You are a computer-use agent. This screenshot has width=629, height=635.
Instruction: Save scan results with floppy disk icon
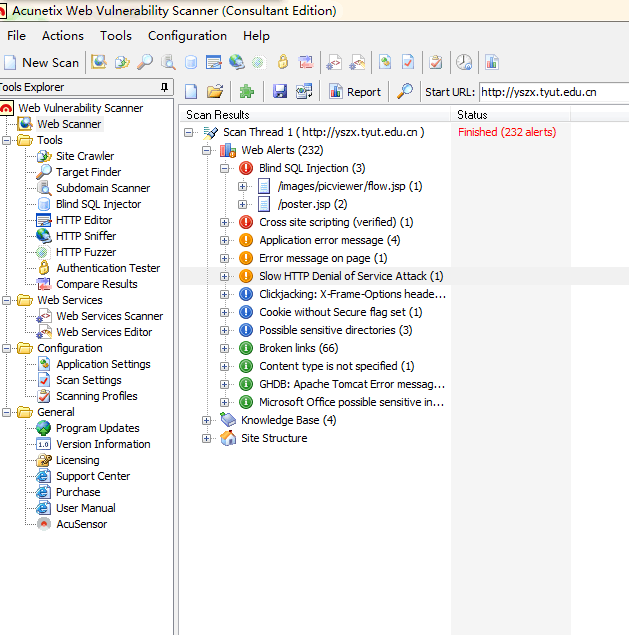pyautogui.click(x=279, y=92)
